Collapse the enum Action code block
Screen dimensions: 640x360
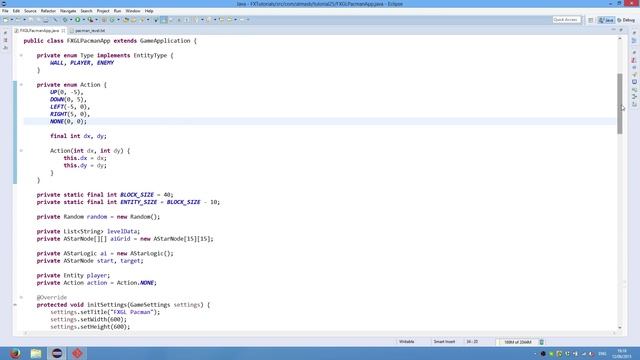pyautogui.click(x=21, y=85)
